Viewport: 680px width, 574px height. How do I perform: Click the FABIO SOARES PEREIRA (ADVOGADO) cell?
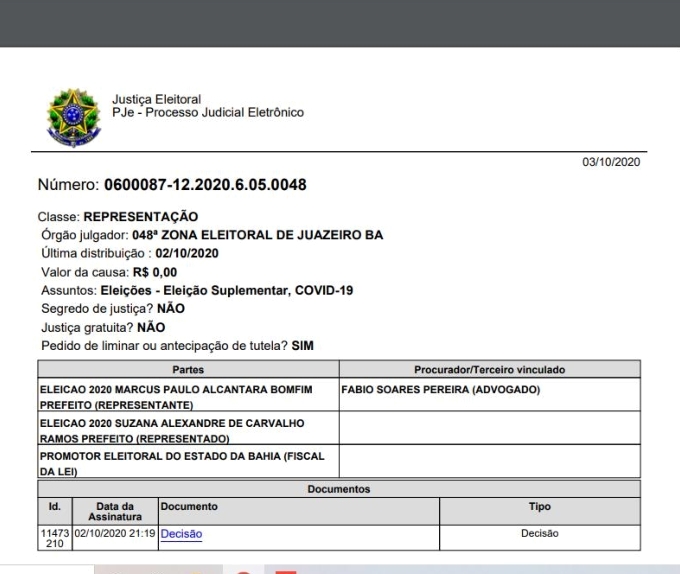pyautogui.click(x=441, y=390)
